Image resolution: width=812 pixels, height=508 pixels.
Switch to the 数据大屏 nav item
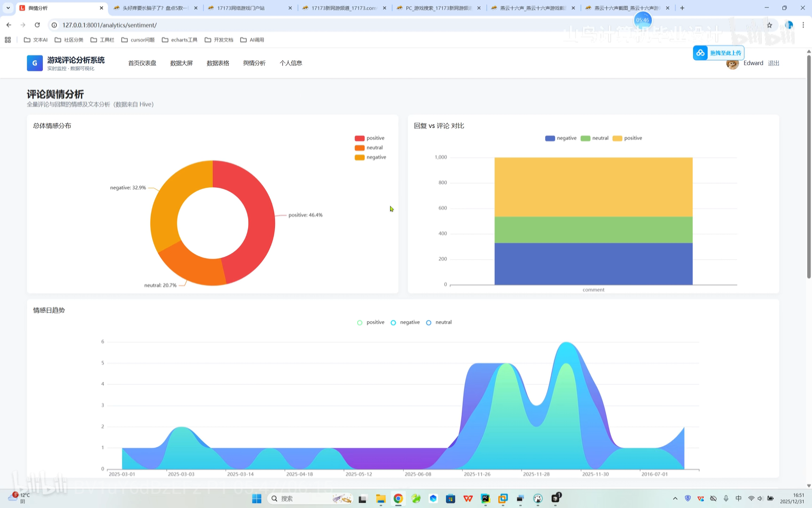point(181,63)
